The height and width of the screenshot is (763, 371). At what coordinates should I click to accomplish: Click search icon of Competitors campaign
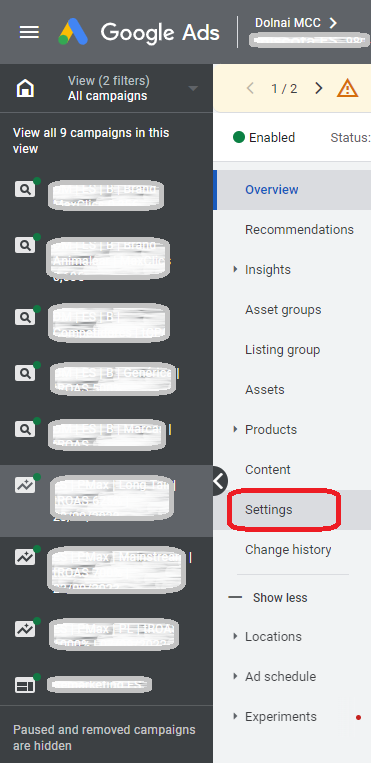pyautogui.click(x=25, y=318)
